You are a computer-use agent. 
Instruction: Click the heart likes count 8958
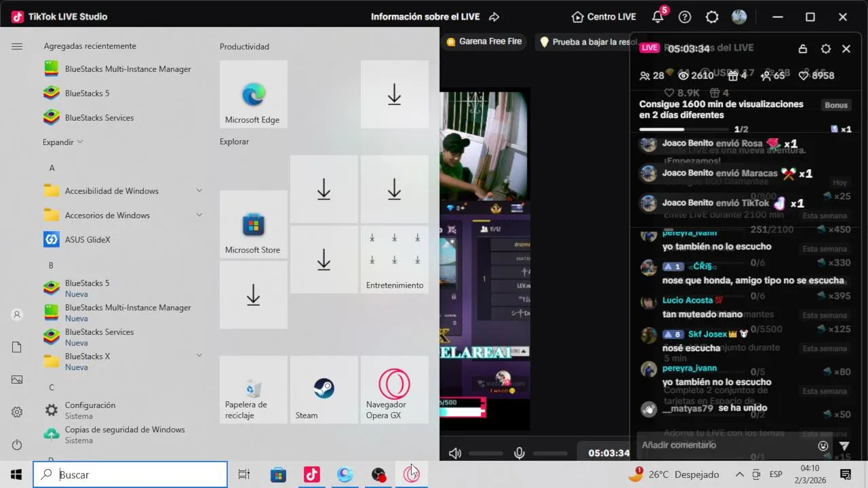(816, 75)
